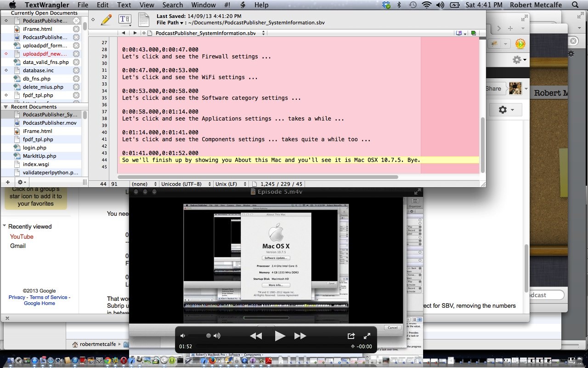
Task: Enter QuickTime full screen with arrows icon
Action: point(367,336)
